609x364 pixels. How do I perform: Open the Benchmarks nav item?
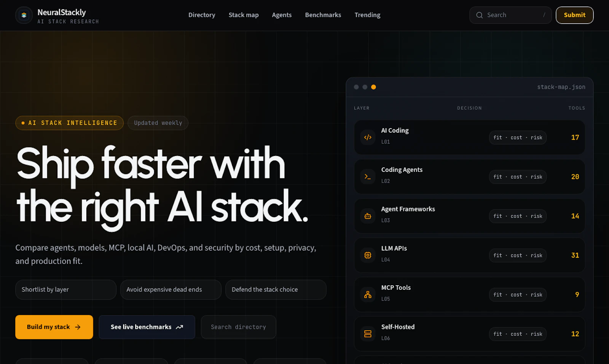[x=323, y=15]
